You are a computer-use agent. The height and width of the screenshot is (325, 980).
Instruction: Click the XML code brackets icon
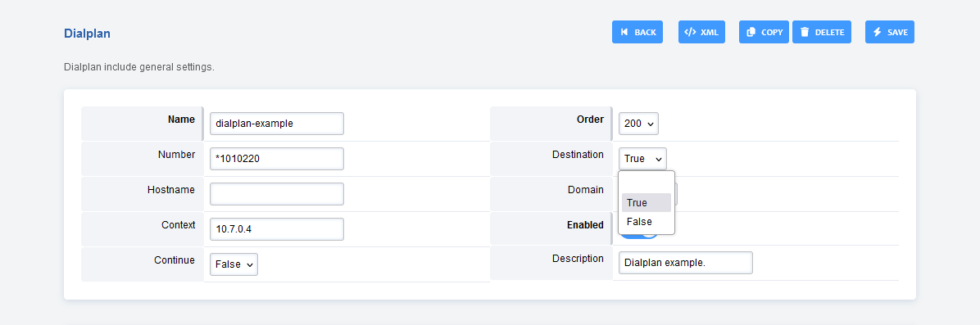(690, 32)
